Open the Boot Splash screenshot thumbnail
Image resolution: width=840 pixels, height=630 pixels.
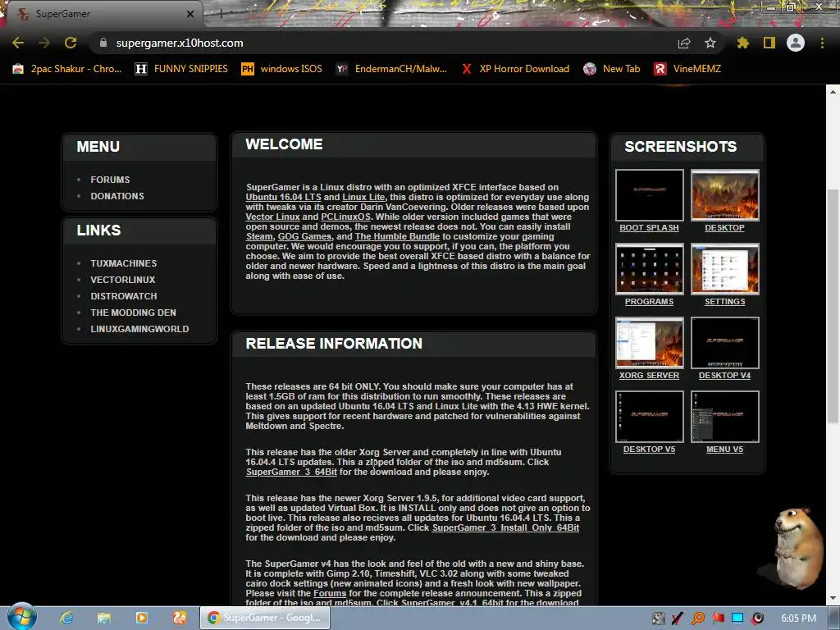pos(650,195)
